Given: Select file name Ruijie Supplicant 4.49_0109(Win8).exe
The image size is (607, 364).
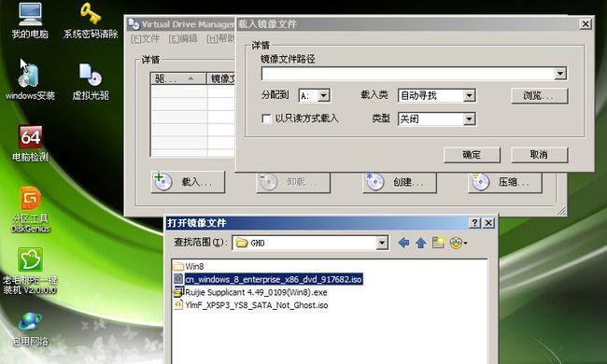Looking at the screenshot, I should point(256,292).
